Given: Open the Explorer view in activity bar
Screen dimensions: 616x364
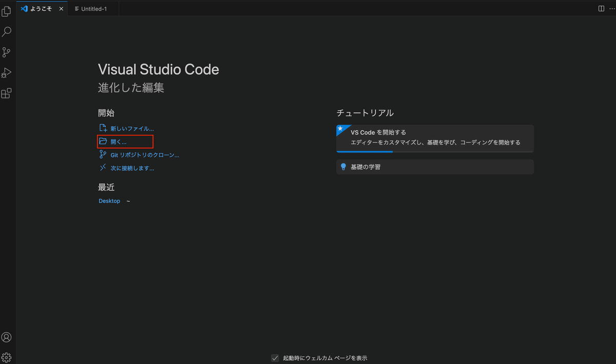Looking at the screenshot, I should click(x=7, y=11).
